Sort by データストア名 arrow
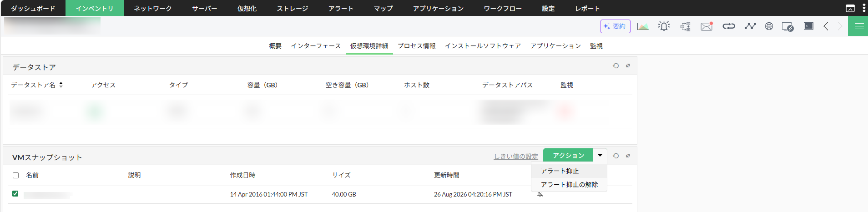 [x=61, y=85]
